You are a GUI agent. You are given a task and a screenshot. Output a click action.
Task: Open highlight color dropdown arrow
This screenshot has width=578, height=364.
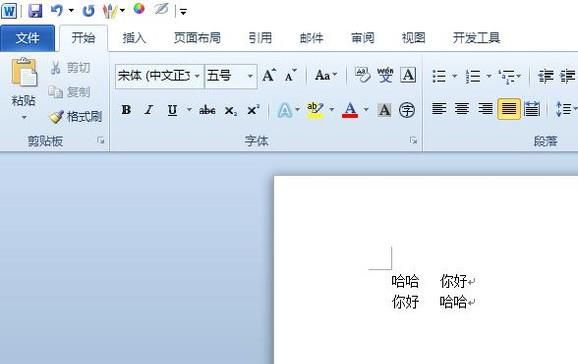[331, 110]
